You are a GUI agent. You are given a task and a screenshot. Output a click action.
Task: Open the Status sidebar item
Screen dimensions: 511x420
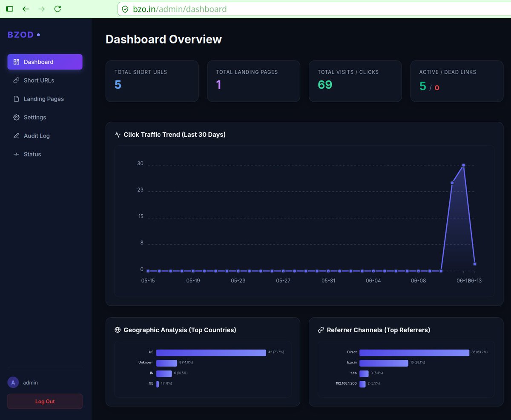point(45,154)
